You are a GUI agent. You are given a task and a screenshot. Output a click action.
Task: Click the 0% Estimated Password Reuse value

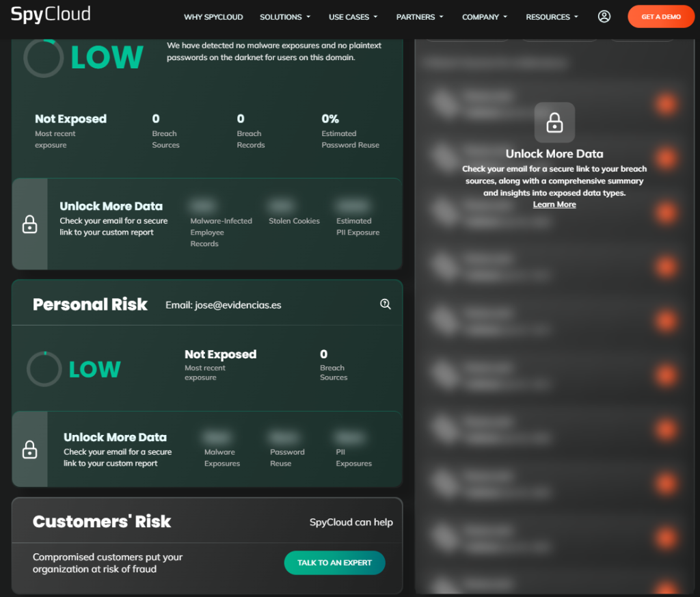(x=330, y=119)
